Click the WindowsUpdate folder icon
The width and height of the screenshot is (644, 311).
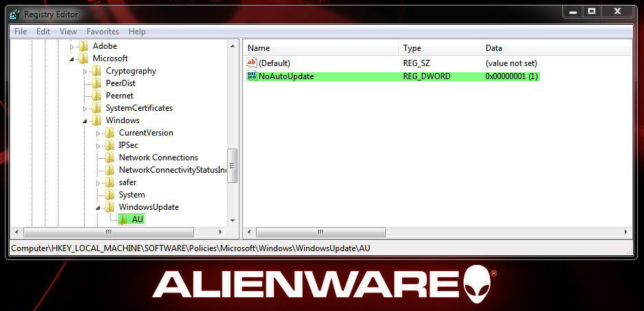tap(110, 207)
